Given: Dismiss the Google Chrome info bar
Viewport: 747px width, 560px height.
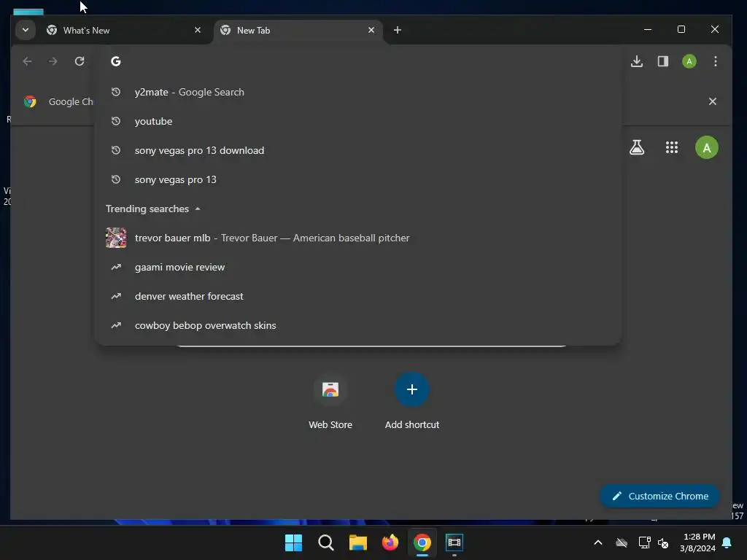Looking at the screenshot, I should tap(712, 101).
